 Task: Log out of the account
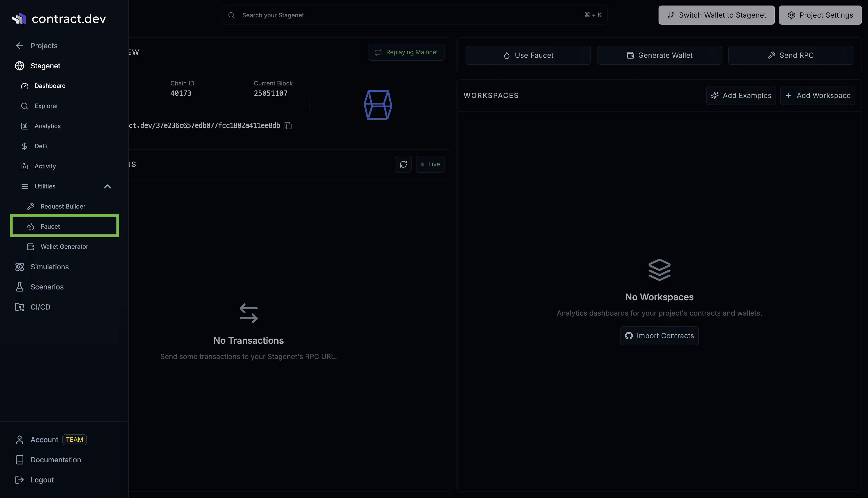(x=42, y=480)
